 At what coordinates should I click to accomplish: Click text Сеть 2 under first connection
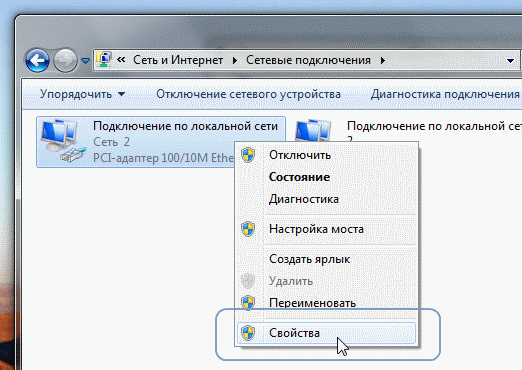(111, 142)
